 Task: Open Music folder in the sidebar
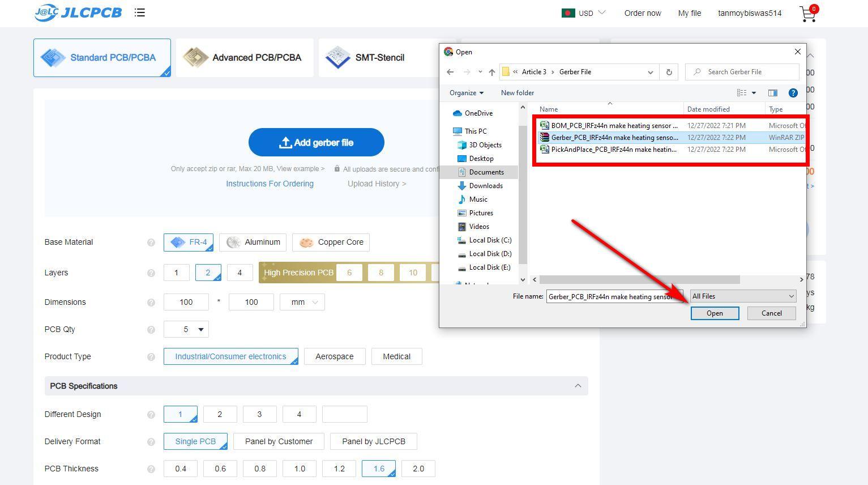(x=472, y=199)
